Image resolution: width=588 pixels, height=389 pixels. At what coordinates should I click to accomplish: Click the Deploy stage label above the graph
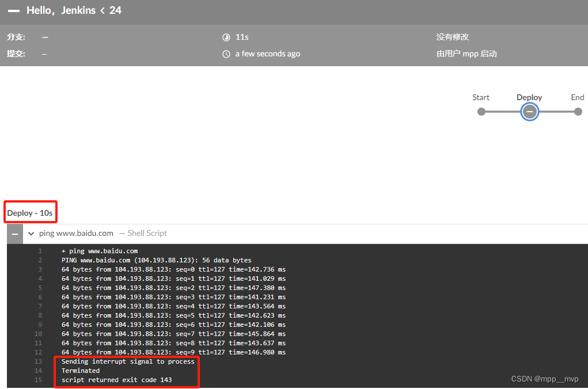[x=529, y=97]
